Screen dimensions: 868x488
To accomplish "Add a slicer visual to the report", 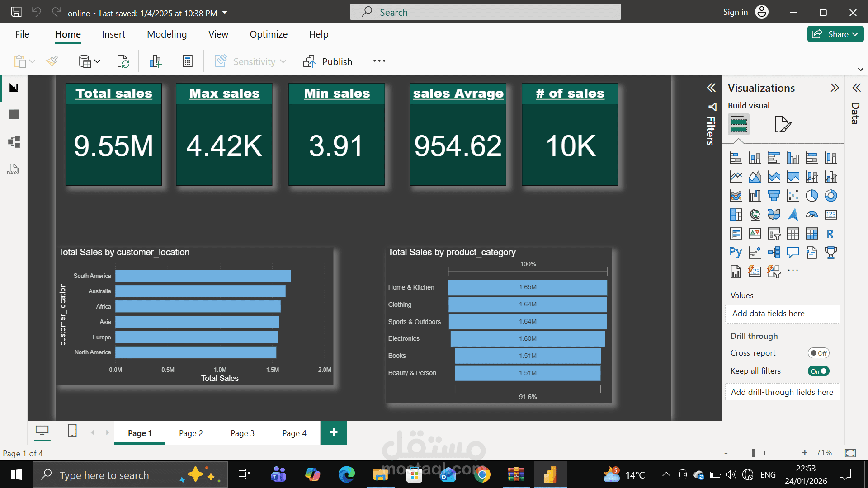I will tap(774, 234).
